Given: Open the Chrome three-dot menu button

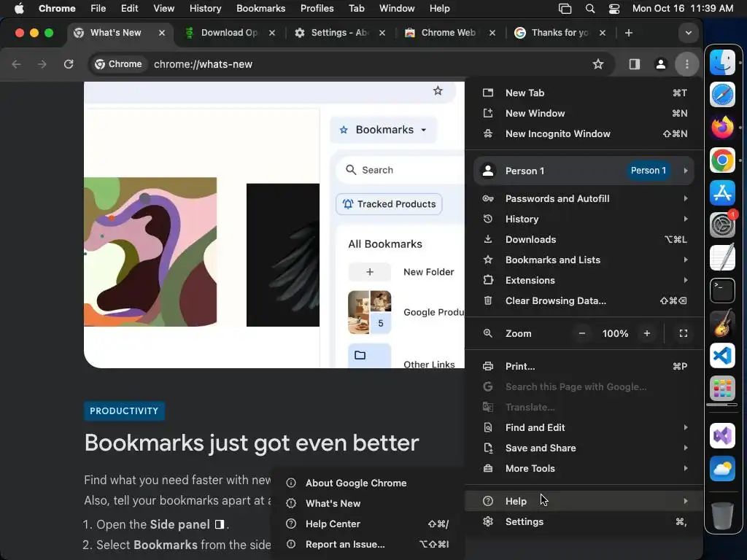Looking at the screenshot, I should (686, 64).
